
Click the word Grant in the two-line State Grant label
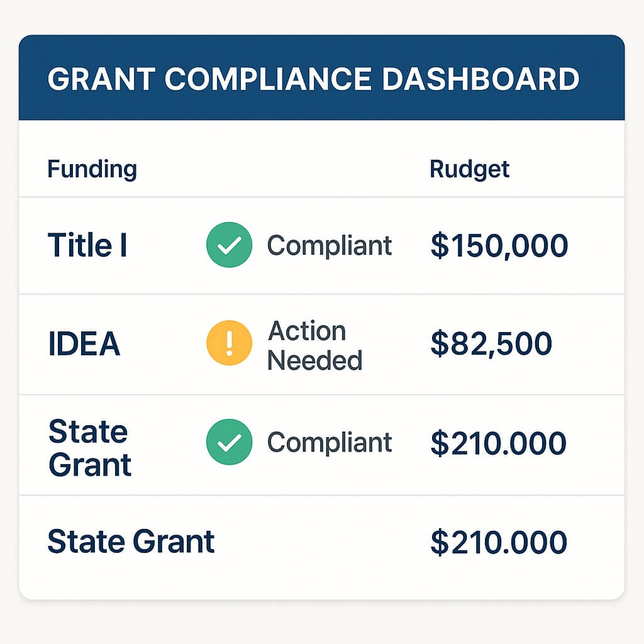[x=90, y=465]
